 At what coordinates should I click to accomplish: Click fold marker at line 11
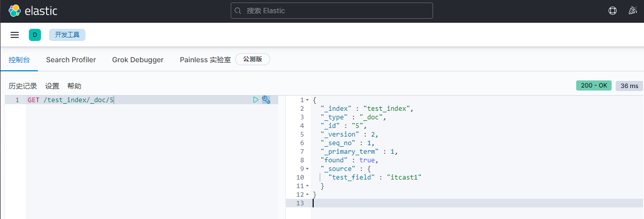(307, 186)
